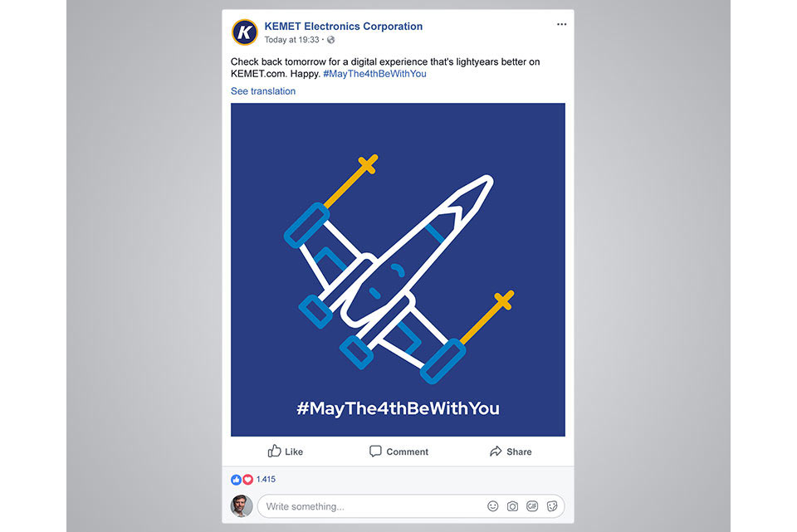797x532 pixels.
Task: Open the emoji picker smiley icon
Action: [x=492, y=506]
